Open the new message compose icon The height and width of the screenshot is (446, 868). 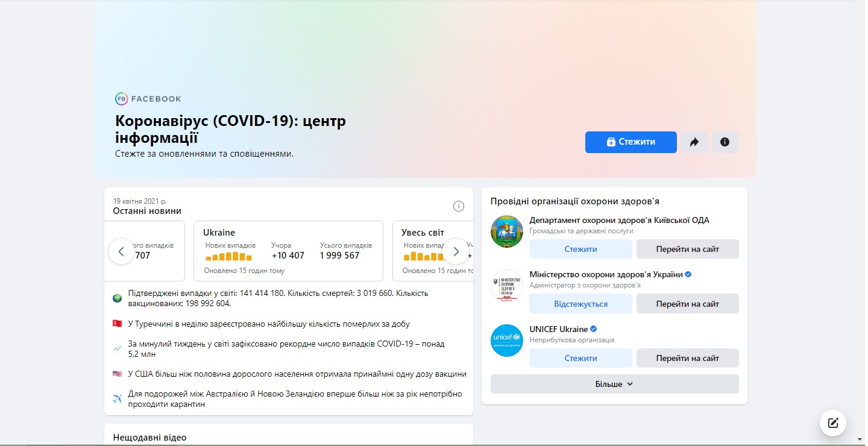pos(833,422)
